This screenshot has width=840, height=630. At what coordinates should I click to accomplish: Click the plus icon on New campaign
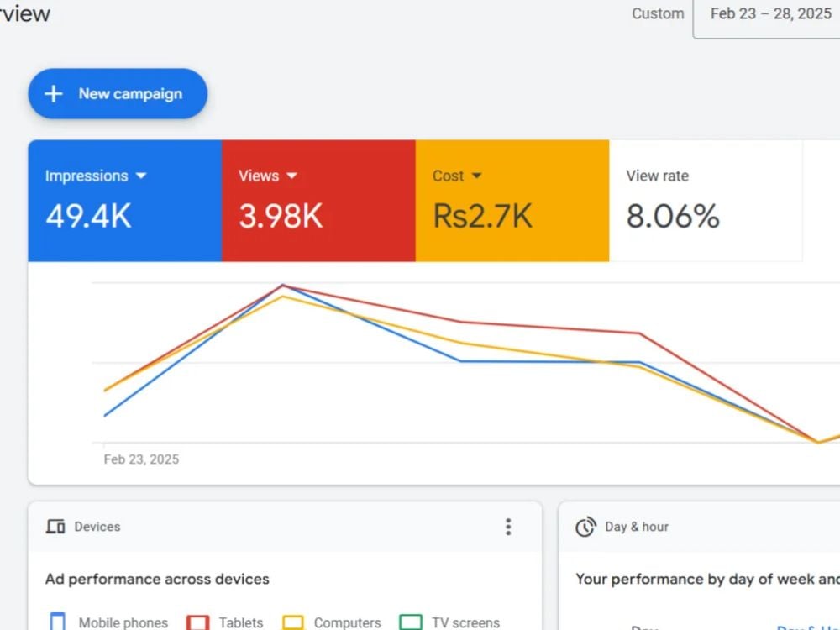coord(54,93)
